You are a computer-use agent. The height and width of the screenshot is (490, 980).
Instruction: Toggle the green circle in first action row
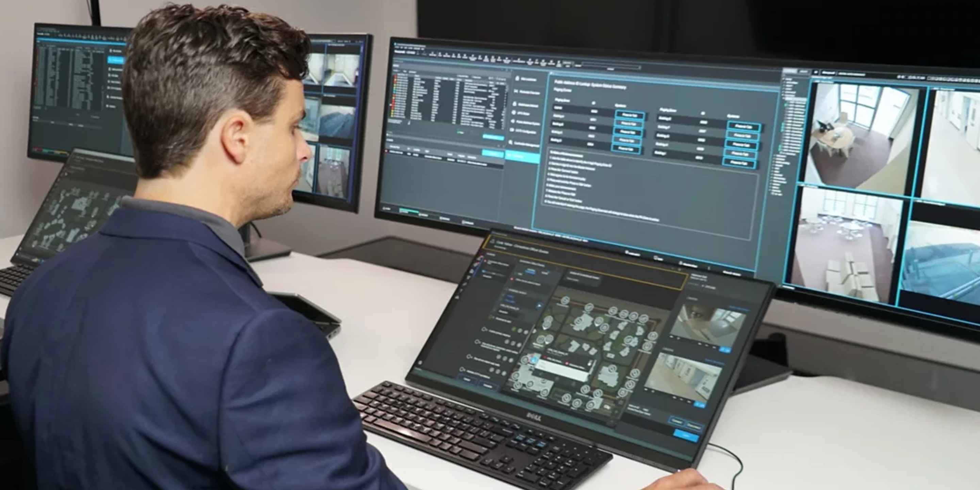click(x=514, y=329)
